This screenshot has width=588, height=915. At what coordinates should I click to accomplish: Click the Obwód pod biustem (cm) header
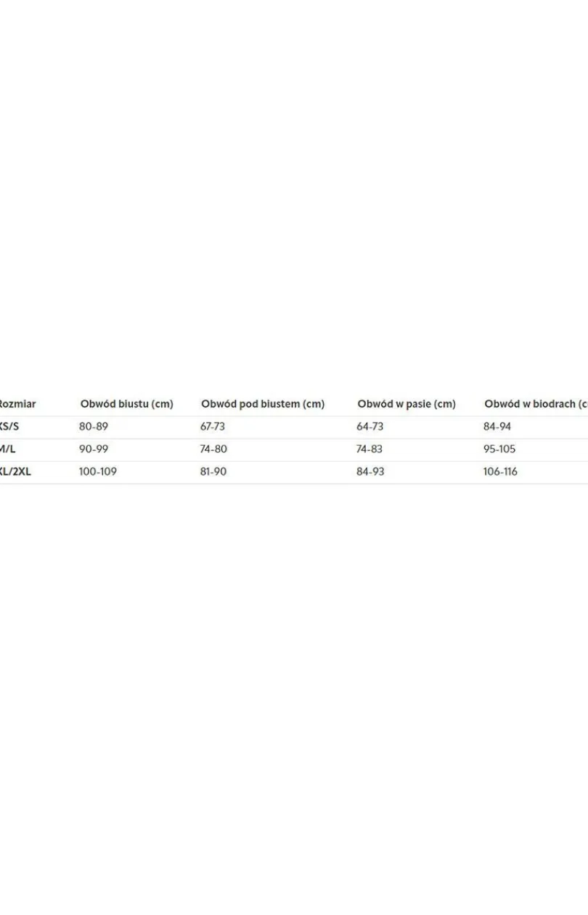click(263, 404)
